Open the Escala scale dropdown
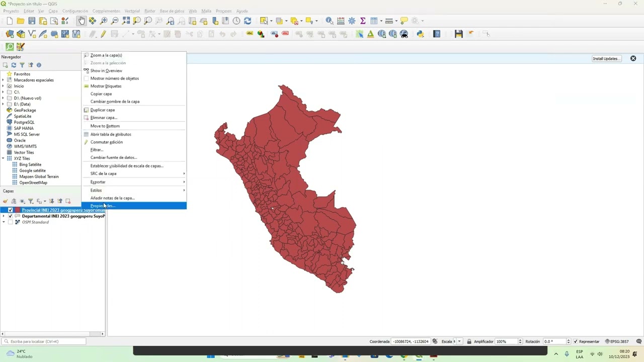This screenshot has width=644, height=362. [459, 341]
